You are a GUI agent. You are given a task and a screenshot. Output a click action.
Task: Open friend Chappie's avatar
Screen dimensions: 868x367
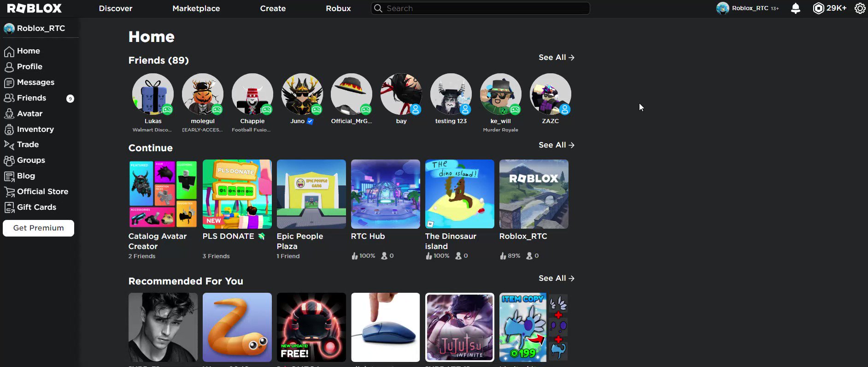[x=252, y=94]
